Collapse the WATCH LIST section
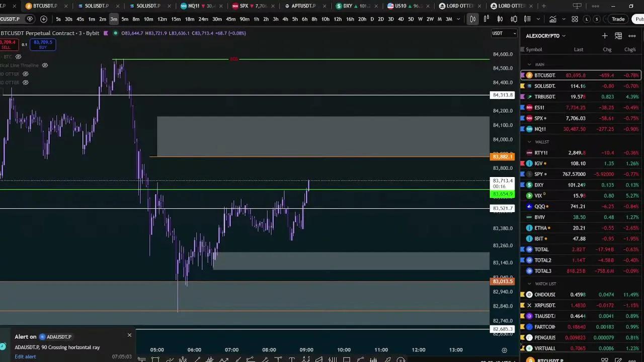The width and height of the screenshot is (644, 362). (x=529, y=284)
